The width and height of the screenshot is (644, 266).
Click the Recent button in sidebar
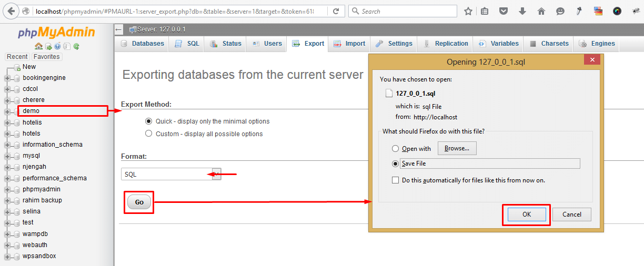click(17, 57)
